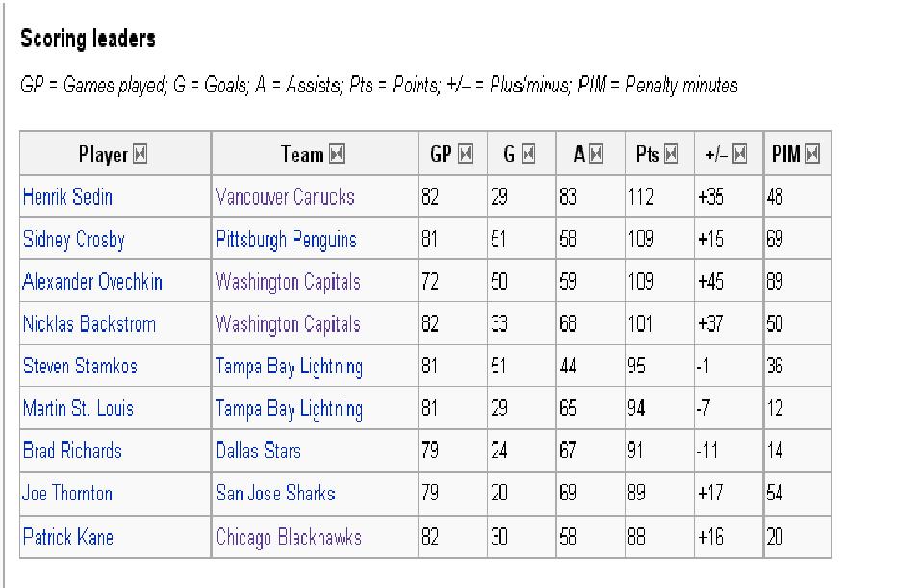Visit Pittsburgh Penguins team page
Screen dimensions: 920x588
pos(286,240)
